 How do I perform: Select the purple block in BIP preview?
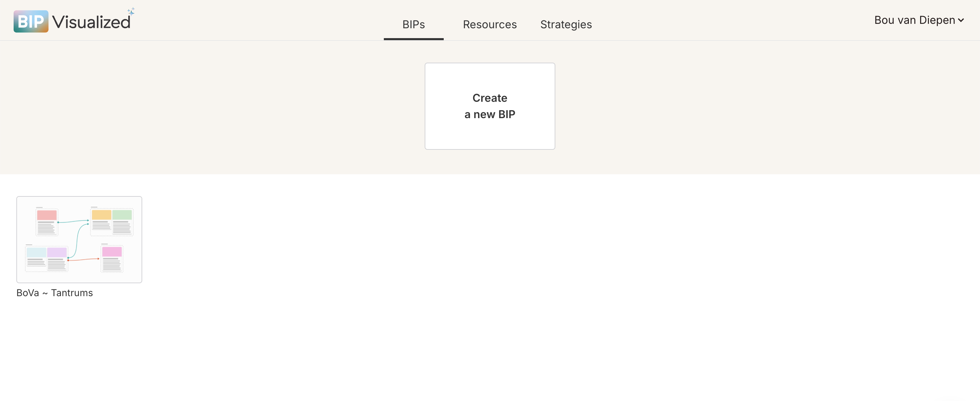[57, 253]
